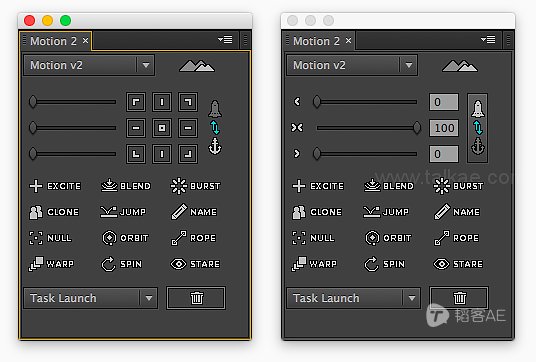Click NULL tool in right Motion panel
Image resolution: width=536 pixels, height=362 pixels.
313,238
